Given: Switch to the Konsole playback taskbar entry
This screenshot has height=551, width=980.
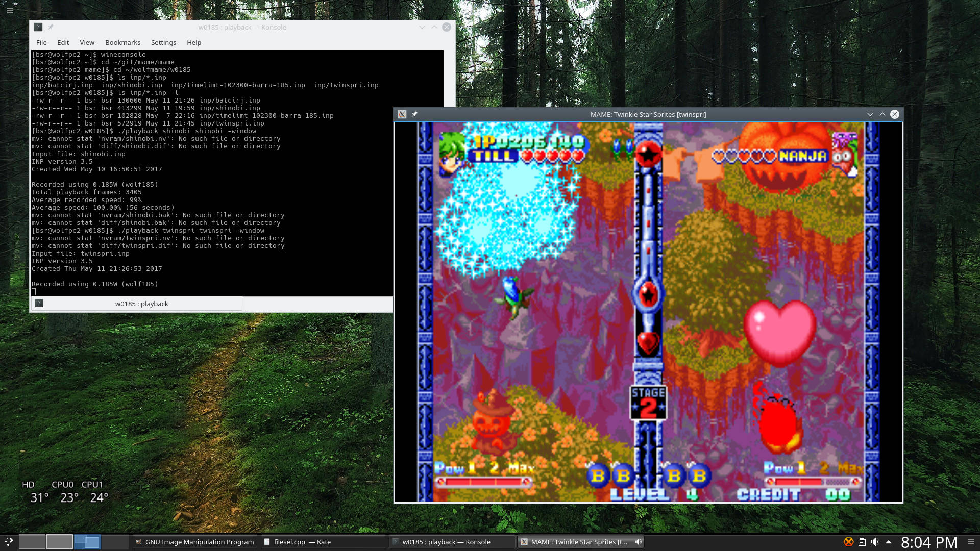Looking at the screenshot, I should (x=452, y=542).
